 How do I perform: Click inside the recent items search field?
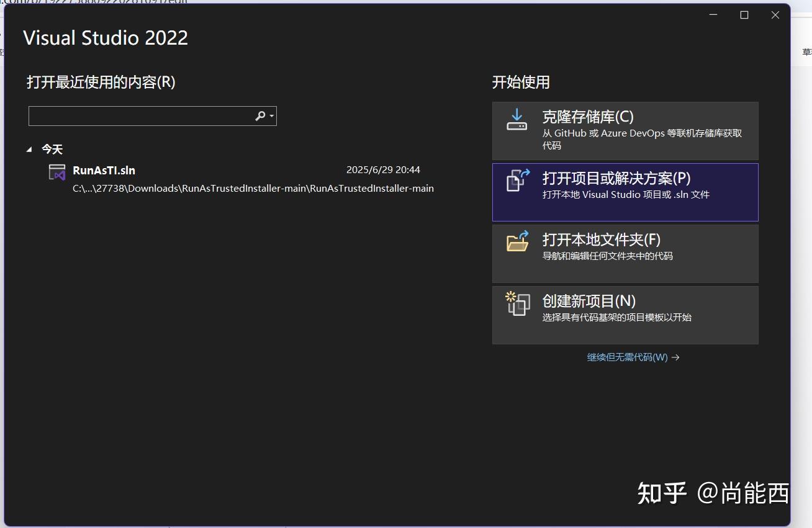143,115
